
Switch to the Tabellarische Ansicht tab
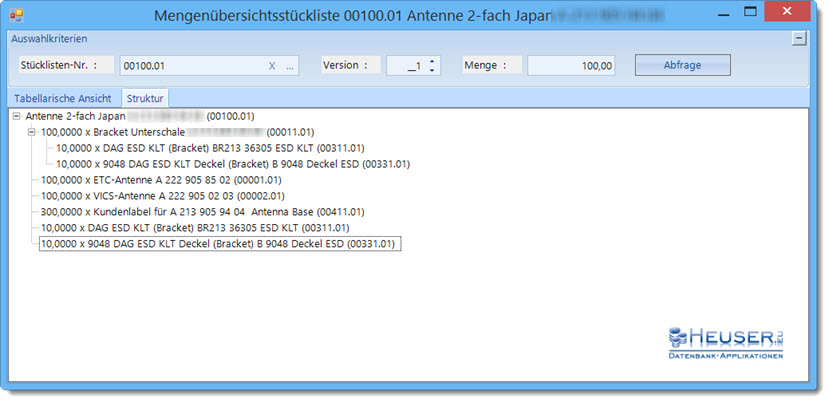pyautogui.click(x=63, y=98)
